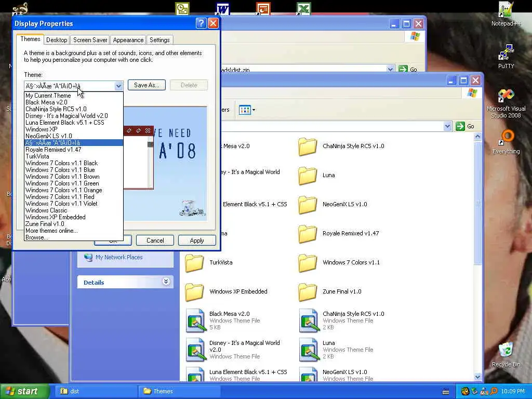Click the taskbar clock
This screenshot has height=399, width=532.
513,391
